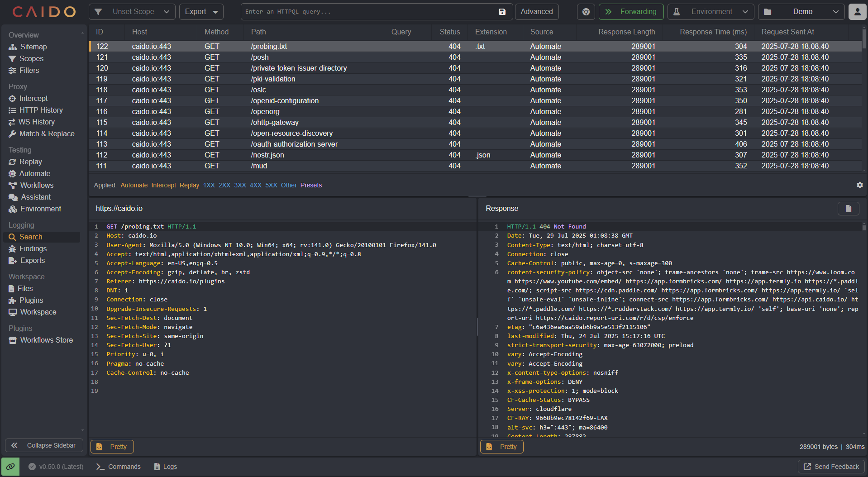The width and height of the screenshot is (868, 477).
Task: Toggle the Forwarding intercept button
Action: coord(631,12)
